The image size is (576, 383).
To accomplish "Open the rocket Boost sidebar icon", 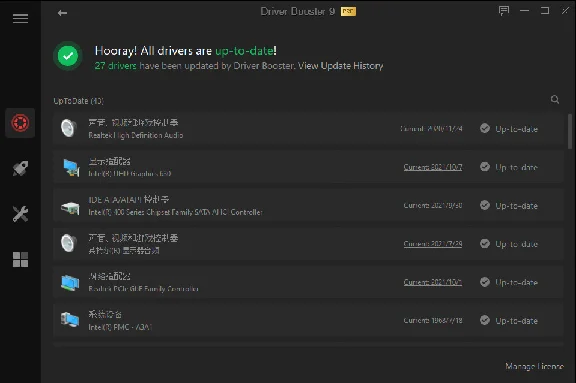I will 20,168.
